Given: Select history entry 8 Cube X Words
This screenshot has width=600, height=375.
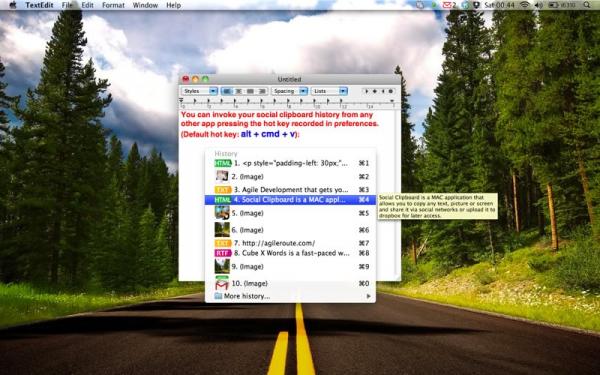Looking at the screenshot, I should point(290,253).
